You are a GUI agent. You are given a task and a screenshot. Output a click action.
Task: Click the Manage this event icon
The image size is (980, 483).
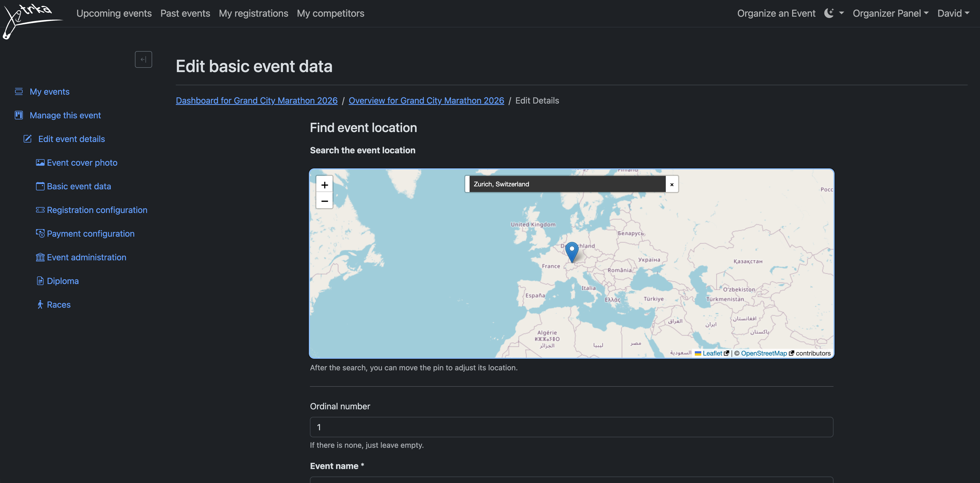(18, 115)
